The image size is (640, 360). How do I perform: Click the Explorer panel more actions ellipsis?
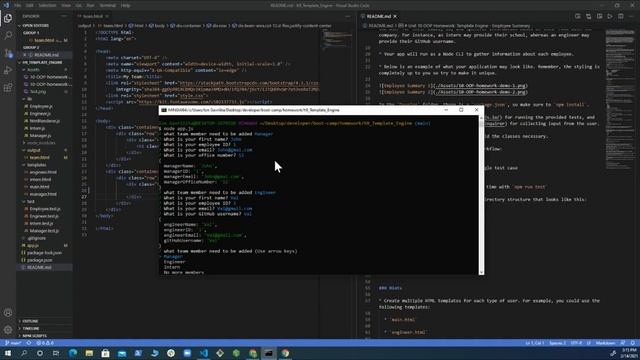click(x=64, y=16)
